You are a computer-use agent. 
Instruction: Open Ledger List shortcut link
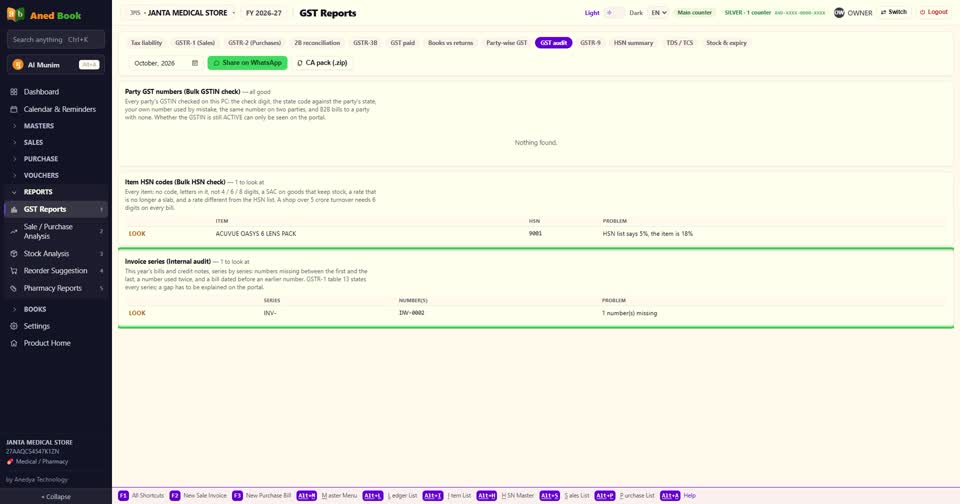(390, 495)
